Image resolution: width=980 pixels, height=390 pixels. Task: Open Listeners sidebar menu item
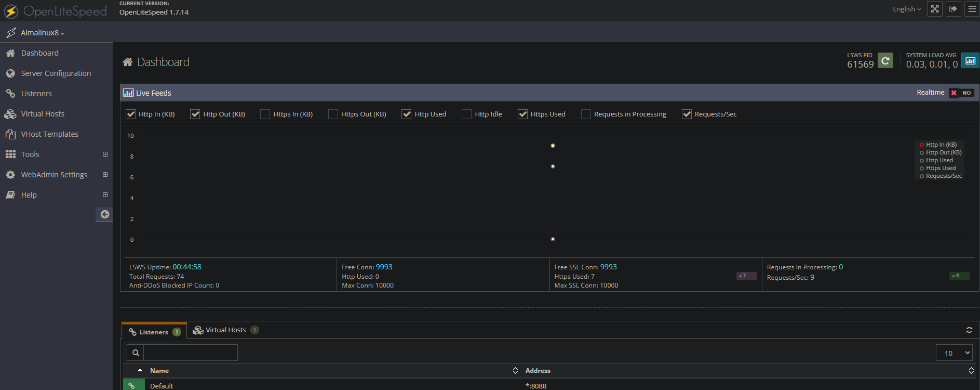pos(36,94)
